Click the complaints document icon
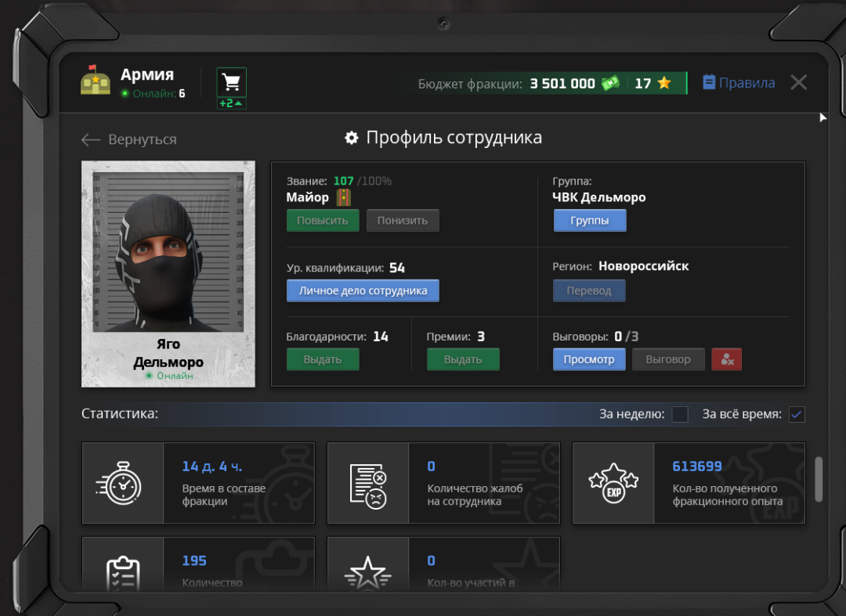Viewport: 846px width, 616px height. (367, 483)
